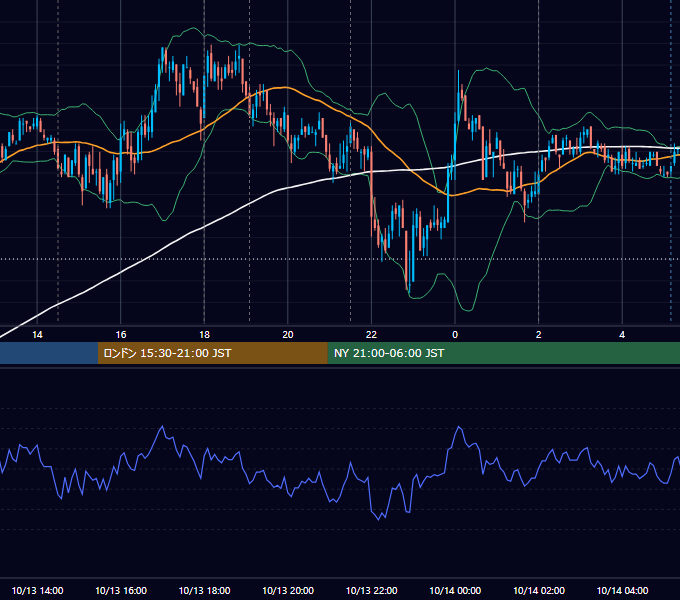Click the '10/13 14:00' date label
The height and width of the screenshot is (600, 680).
[37, 590]
